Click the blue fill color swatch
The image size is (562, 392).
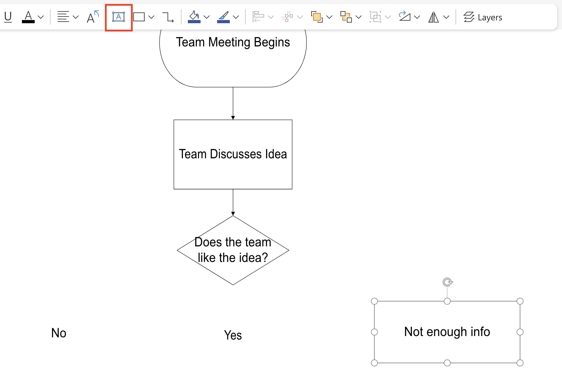[x=194, y=22]
